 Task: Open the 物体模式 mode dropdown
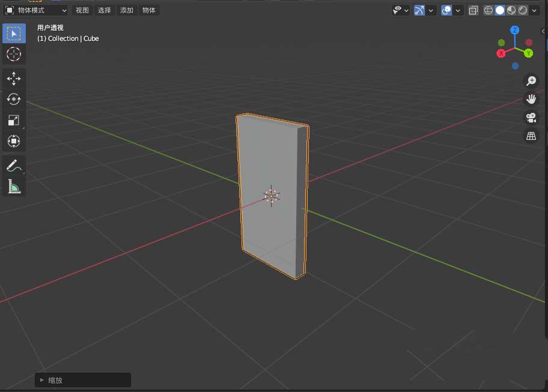click(35, 10)
